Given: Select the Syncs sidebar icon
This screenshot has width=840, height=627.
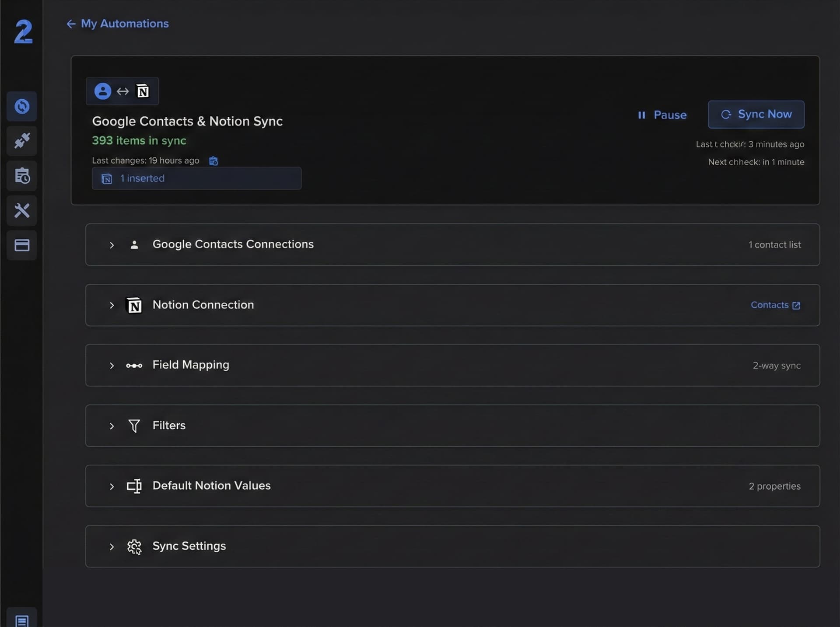Looking at the screenshot, I should 22,106.
